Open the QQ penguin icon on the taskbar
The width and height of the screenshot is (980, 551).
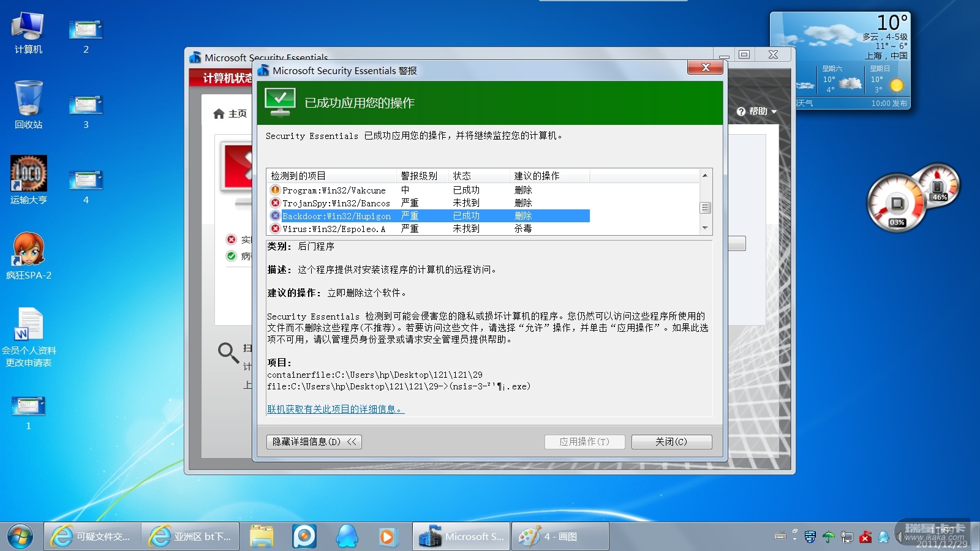click(347, 536)
